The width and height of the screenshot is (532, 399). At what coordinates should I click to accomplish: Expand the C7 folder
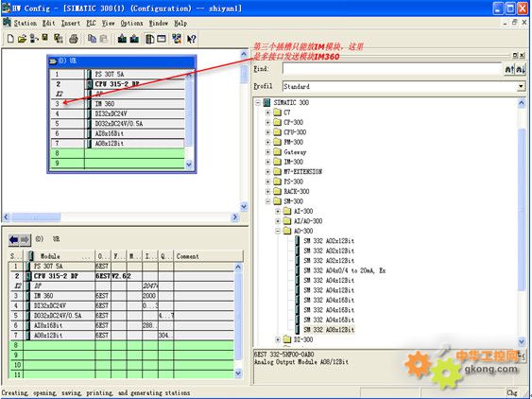point(267,113)
